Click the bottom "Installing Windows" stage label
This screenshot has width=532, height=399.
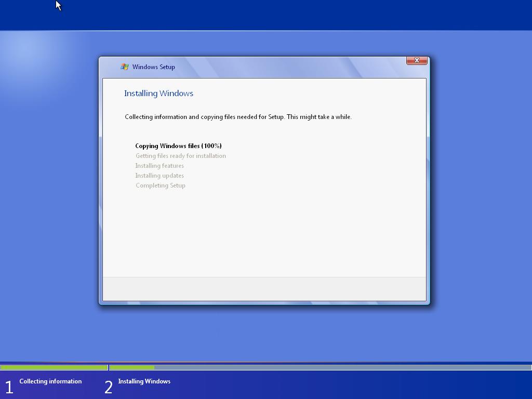pos(144,381)
